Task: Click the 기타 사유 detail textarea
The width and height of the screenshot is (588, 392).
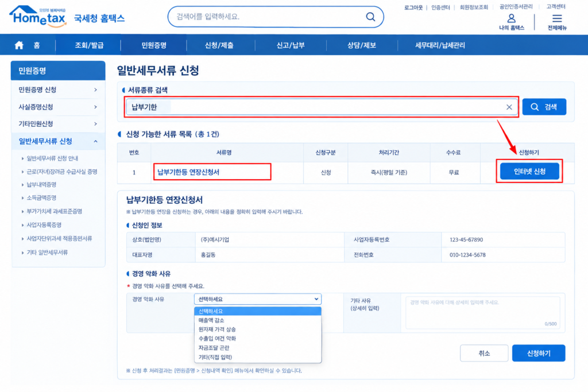Action: click(482, 313)
